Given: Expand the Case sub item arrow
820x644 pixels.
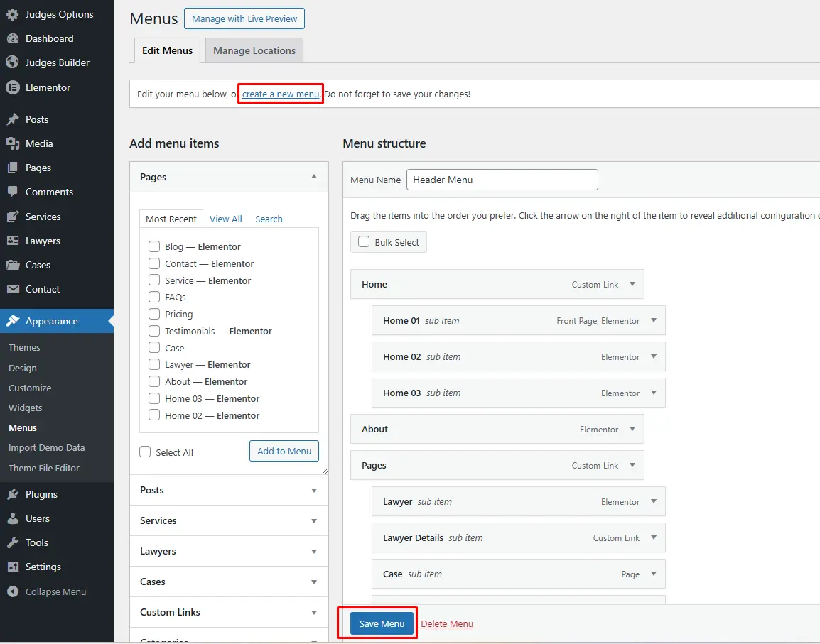Looking at the screenshot, I should pyautogui.click(x=654, y=574).
